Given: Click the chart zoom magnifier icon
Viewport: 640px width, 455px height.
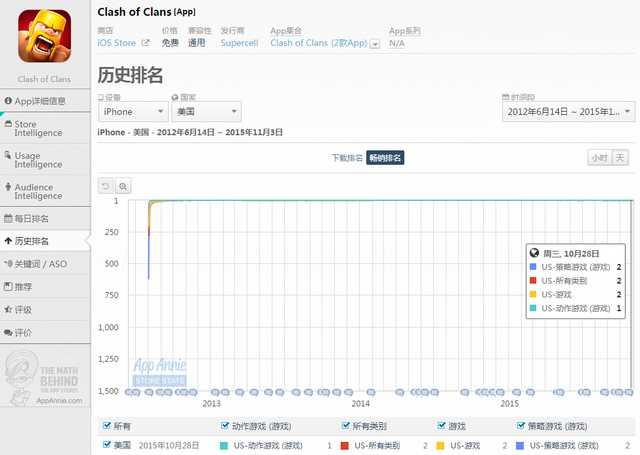Looking at the screenshot, I should tap(123, 186).
